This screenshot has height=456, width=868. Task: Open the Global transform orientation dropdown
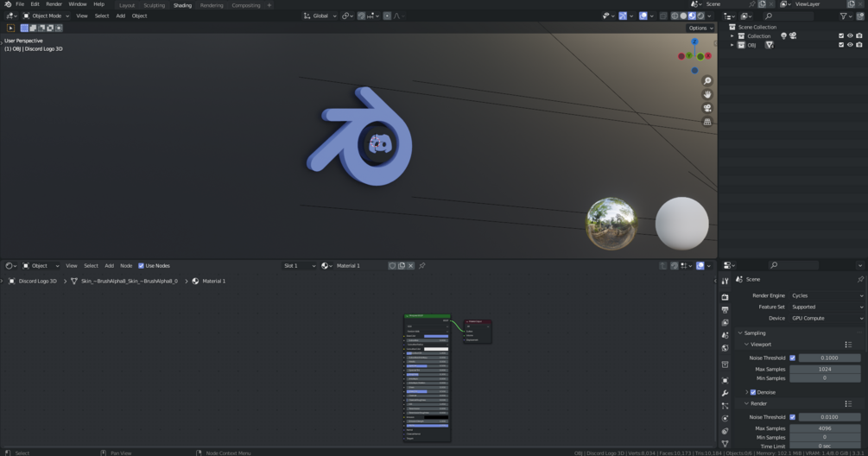click(x=320, y=16)
